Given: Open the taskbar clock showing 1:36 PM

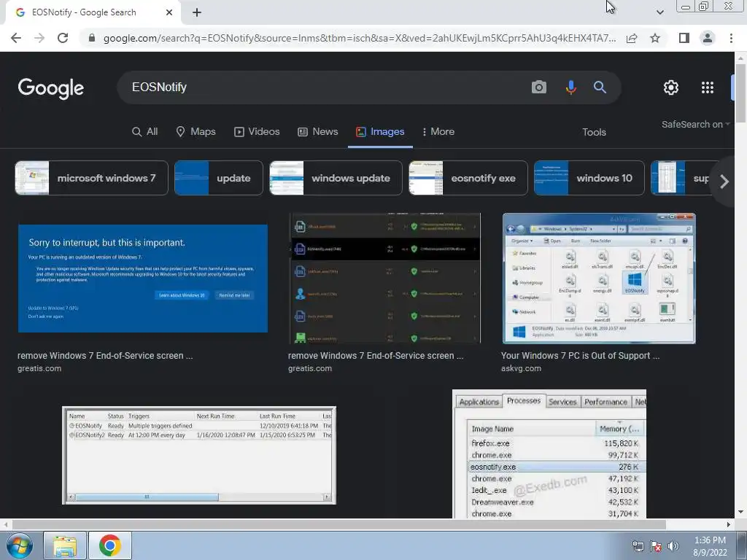Looking at the screenshot, I should click(x=710, y=546).
